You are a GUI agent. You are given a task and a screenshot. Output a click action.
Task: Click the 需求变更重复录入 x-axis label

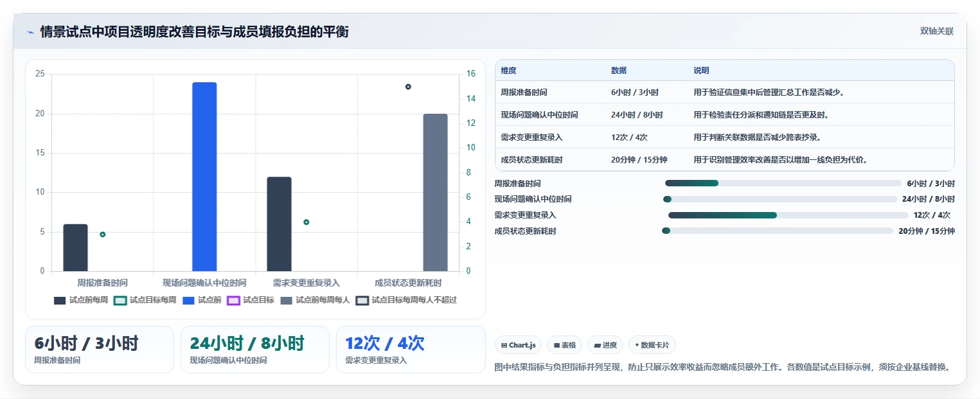click(x=306, y=283)
